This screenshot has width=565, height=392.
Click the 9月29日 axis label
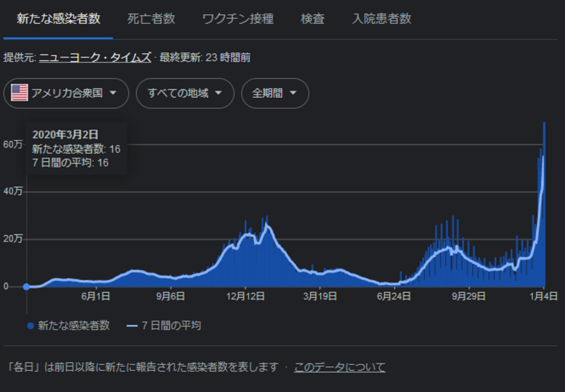pyautogui.click(x=469, y=296)
